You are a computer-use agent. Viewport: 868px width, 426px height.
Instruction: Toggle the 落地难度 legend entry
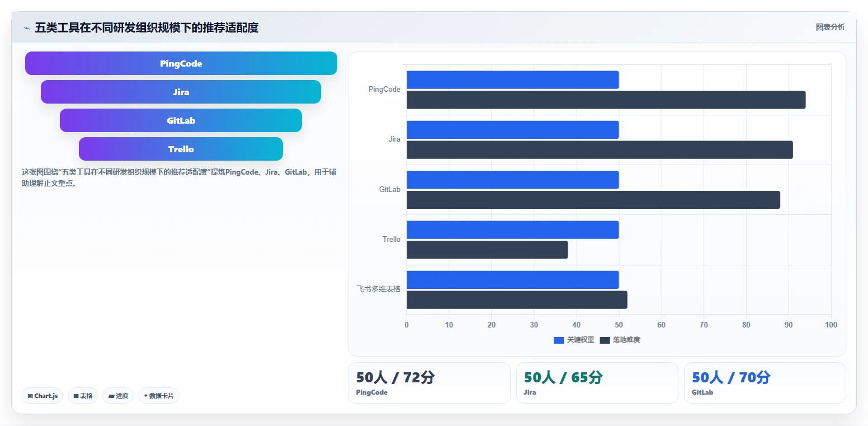click(620, 340)
